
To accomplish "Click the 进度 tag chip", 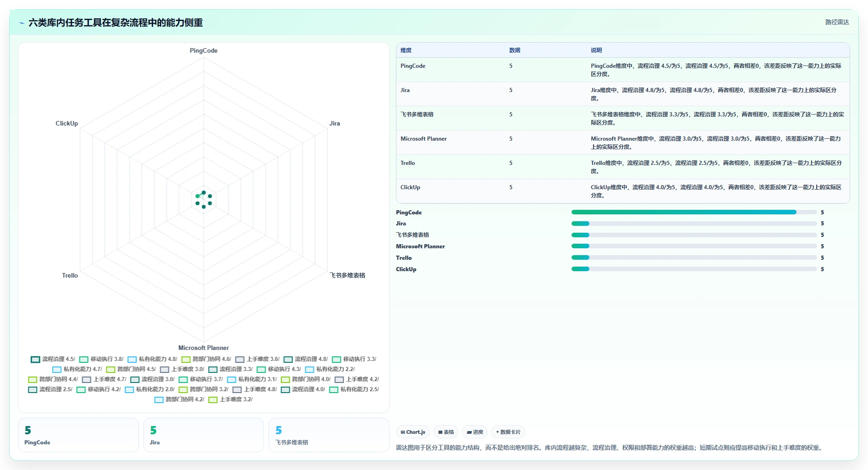I will pos(475,432).
